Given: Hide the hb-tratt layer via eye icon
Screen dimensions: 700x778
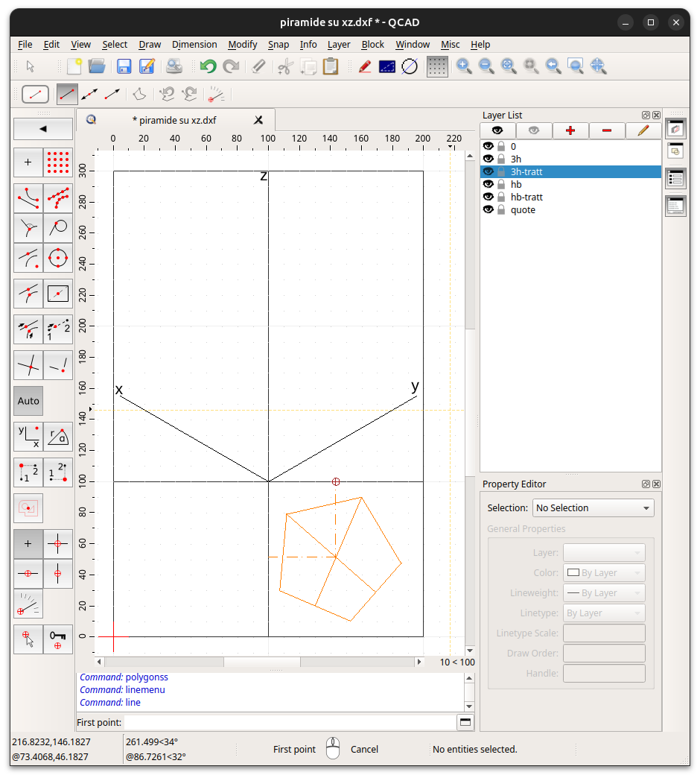Looking at the screenshot, I should [489, 197].
